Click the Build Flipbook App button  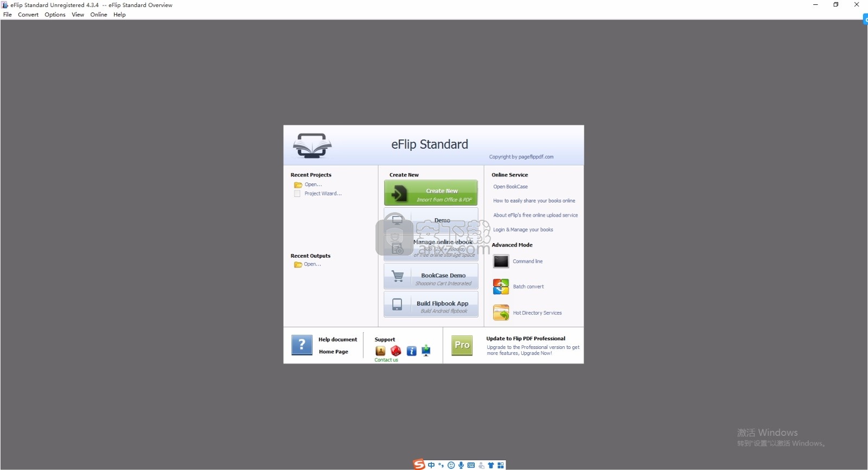pos(431,304)
